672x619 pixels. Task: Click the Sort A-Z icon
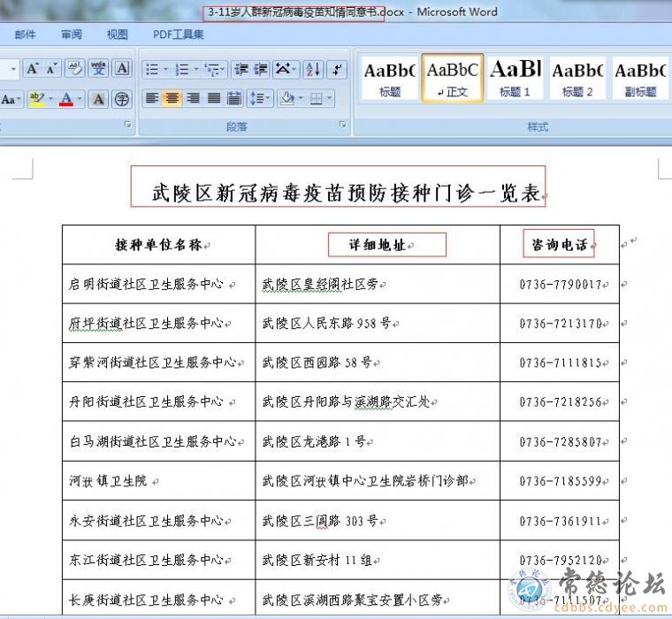click(x=313, y=69)
